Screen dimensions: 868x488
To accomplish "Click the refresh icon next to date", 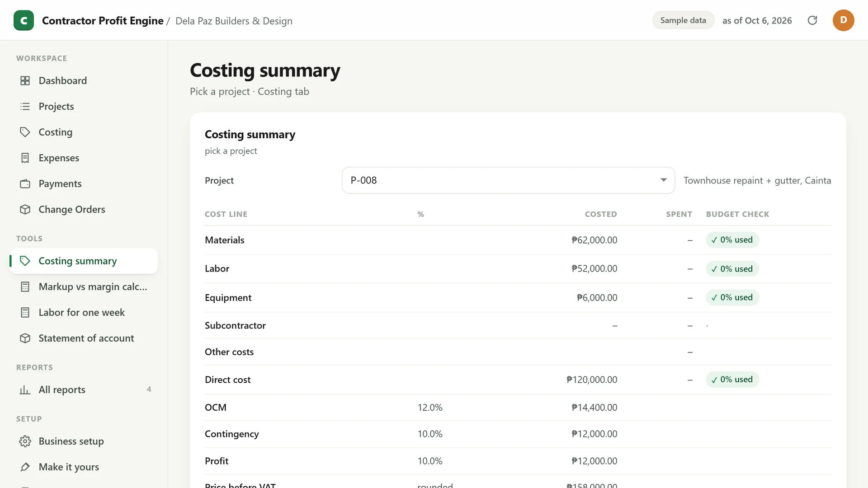I will coord(812,20).
